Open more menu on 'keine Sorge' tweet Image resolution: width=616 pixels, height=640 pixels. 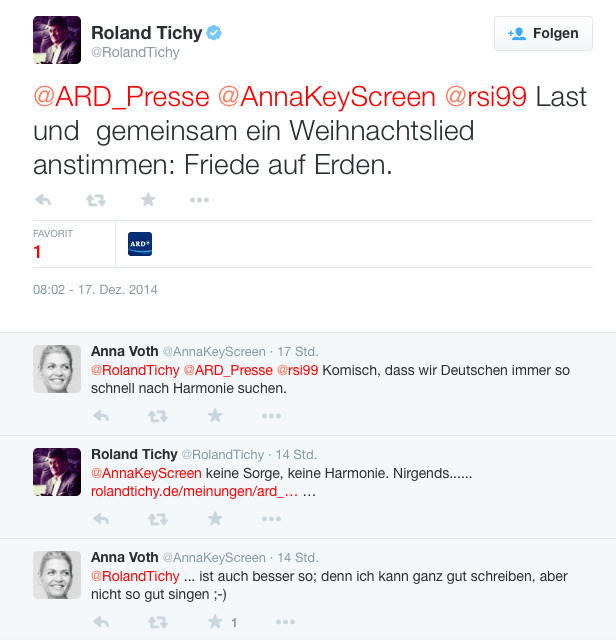point(271,519)
